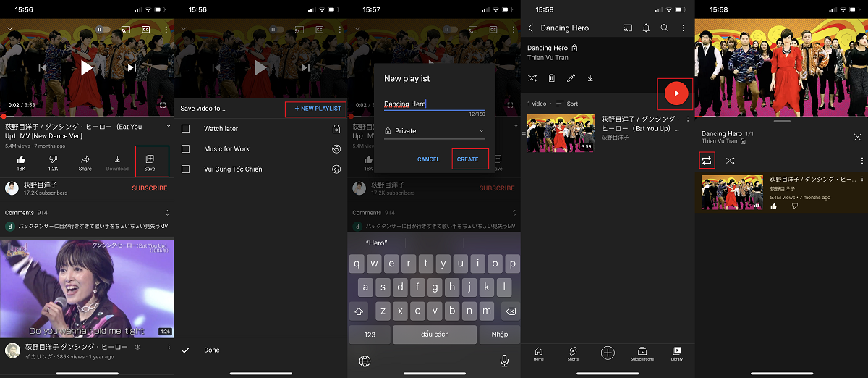Tap the keyboard shift arrow key
The height and width of the screenshot is (378, 868).
[359, 311]
